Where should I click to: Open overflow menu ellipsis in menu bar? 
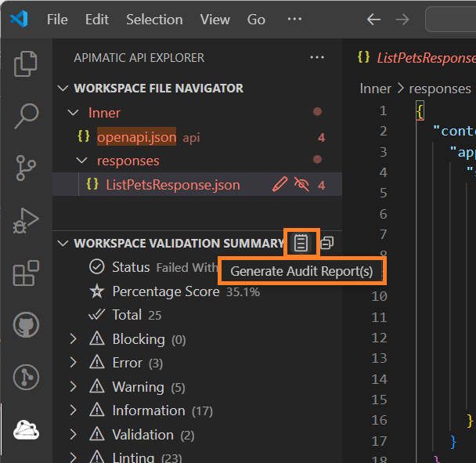coord(294,19)
